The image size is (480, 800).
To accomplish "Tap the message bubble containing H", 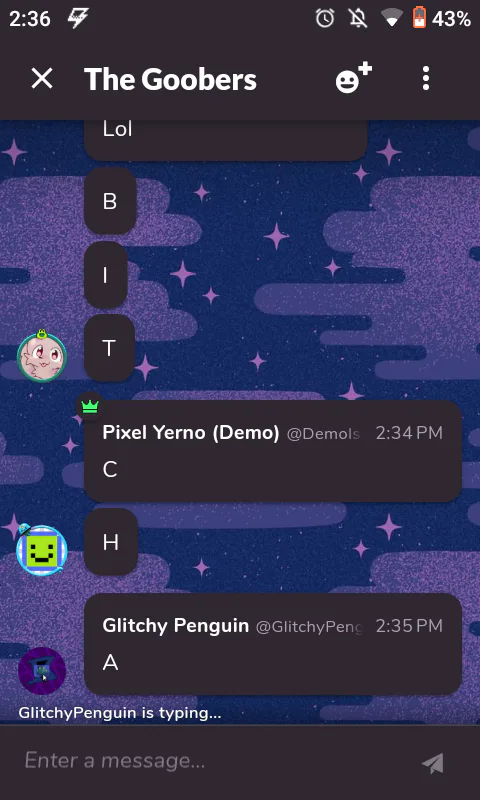I will [x=111, y=542].
